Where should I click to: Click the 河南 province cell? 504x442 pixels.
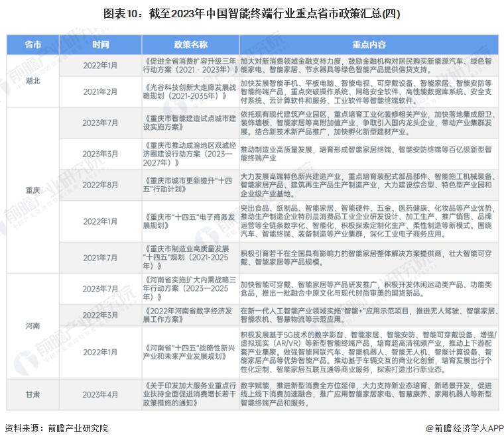33,325
